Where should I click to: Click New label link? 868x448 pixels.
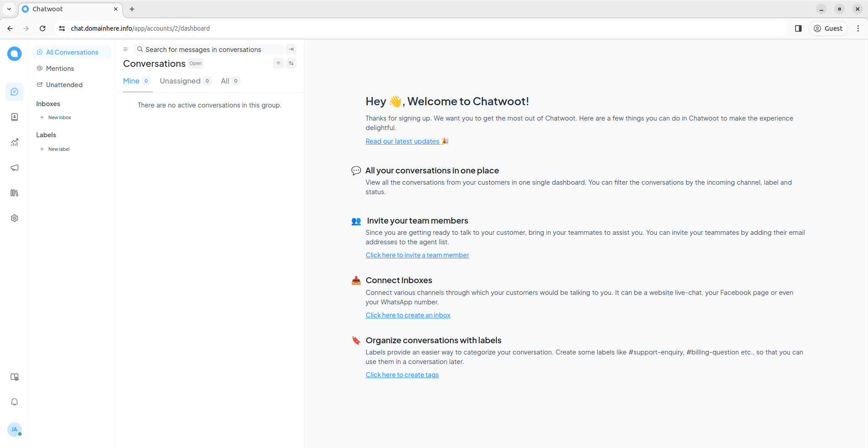(x=59, y=149)
